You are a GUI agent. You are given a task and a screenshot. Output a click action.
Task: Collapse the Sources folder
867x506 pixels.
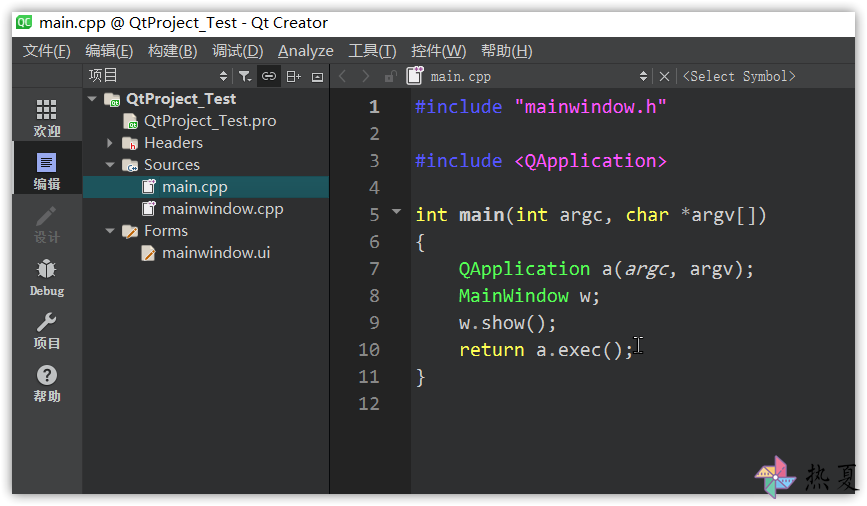coord(110,165)
